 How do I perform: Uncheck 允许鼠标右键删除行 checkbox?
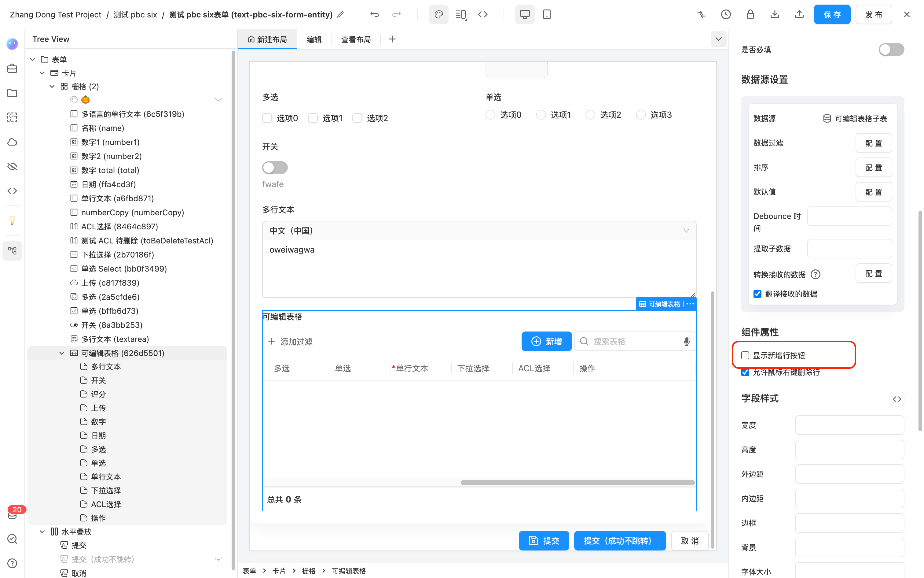pos(745,372)
